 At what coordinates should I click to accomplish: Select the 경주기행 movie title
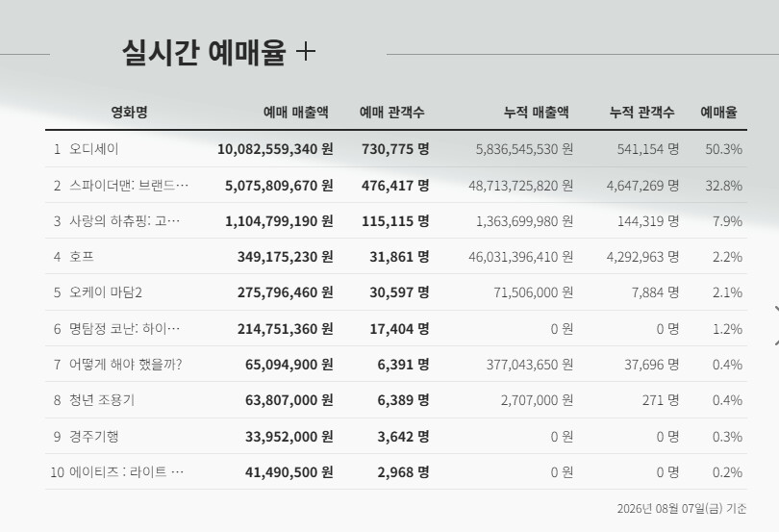tap(94, 437)
